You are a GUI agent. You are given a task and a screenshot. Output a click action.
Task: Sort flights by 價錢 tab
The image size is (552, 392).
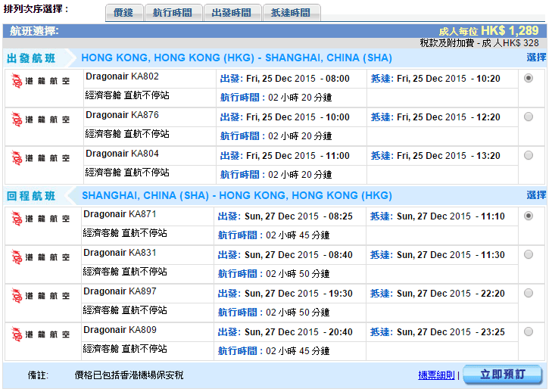(123, 13)
